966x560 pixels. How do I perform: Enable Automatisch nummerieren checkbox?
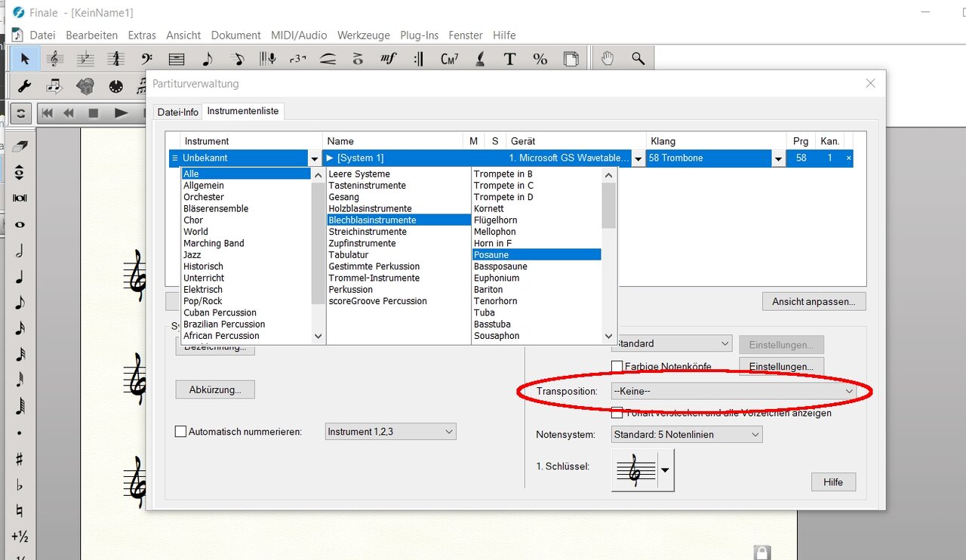[x=180, y=432]
